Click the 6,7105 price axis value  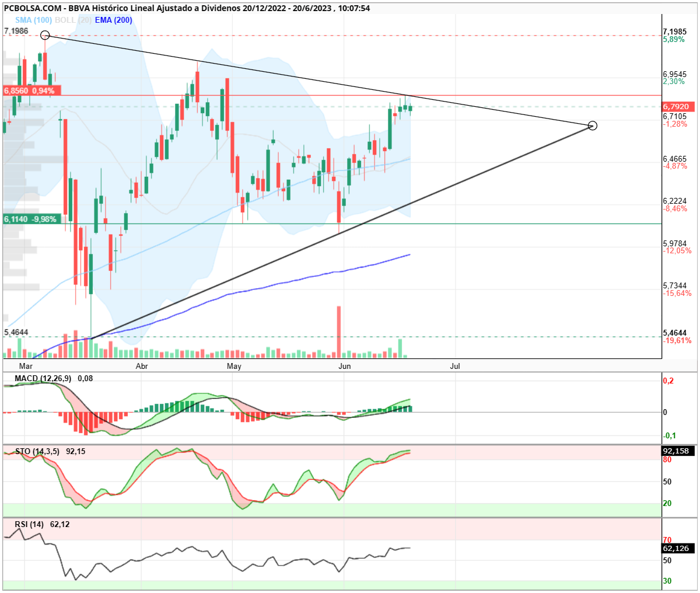click(x=675, y=117)
